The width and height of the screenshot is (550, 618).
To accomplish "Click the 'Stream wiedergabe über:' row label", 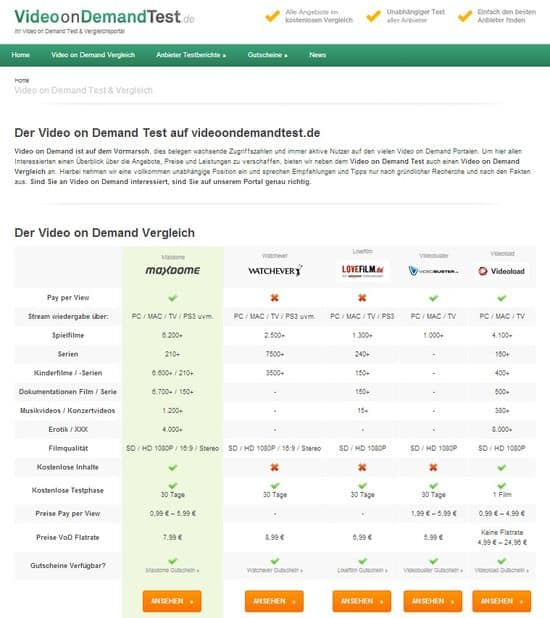I will pos(68,316).
